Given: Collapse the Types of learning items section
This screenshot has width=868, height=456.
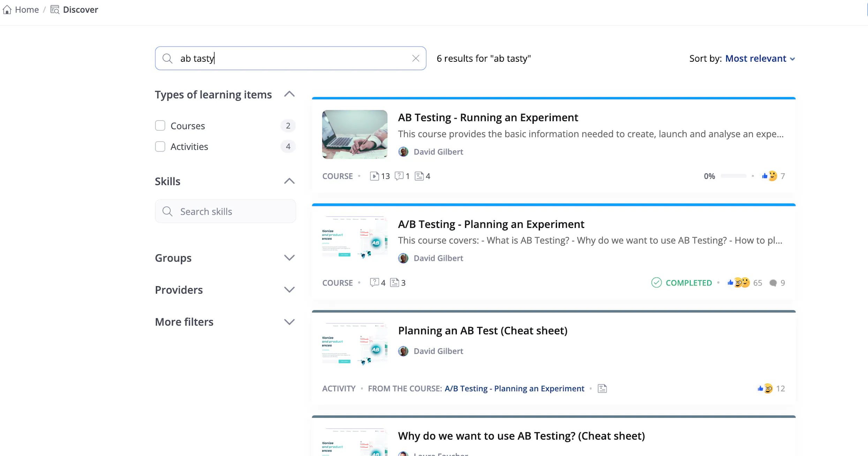Looking at the screenshot, I should [289, 94].
